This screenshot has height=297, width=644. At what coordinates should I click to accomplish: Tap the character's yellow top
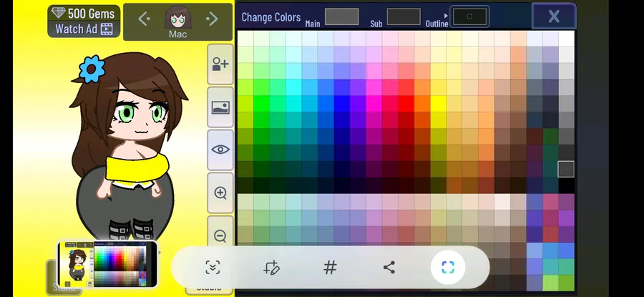137,167
